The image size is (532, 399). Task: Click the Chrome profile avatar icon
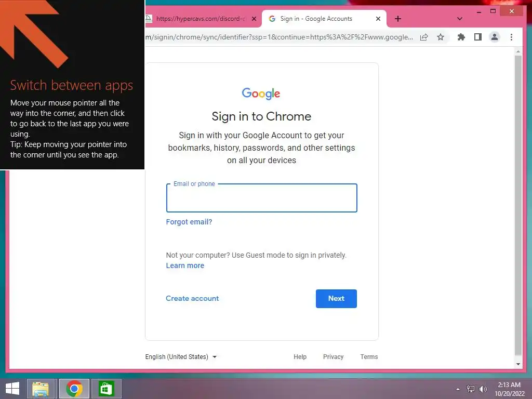495,37
